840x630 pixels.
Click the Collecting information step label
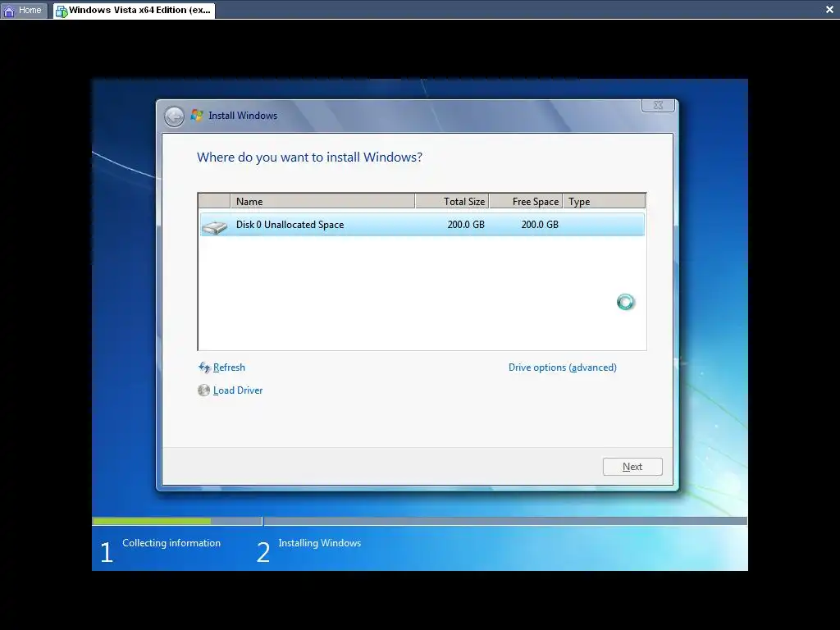(x=171, y=543)
